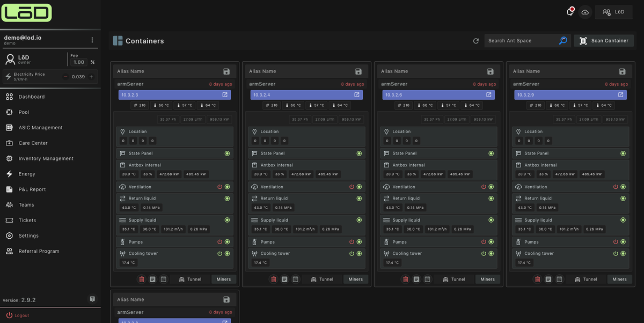Open notes icon for container 10.3.2.3
Image resolution: width=644 pixels, height=323 pixels.
pos(152,279)
